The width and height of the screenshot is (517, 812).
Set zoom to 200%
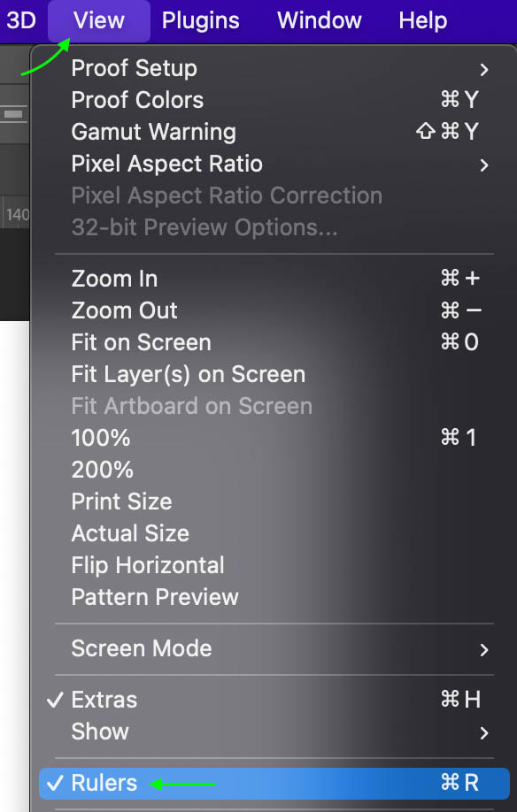pos(102,470)
